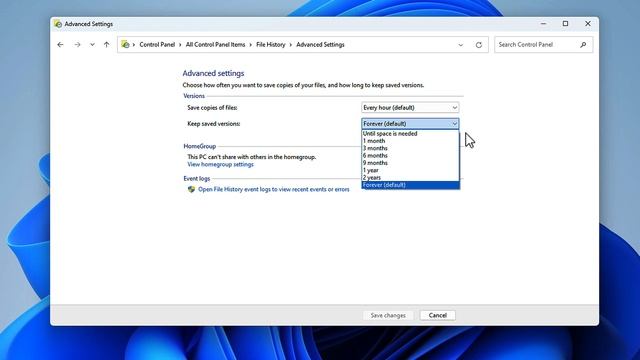Choose the 1 month option
Viewport: 640px width, 360px height.
pos(410,141)
